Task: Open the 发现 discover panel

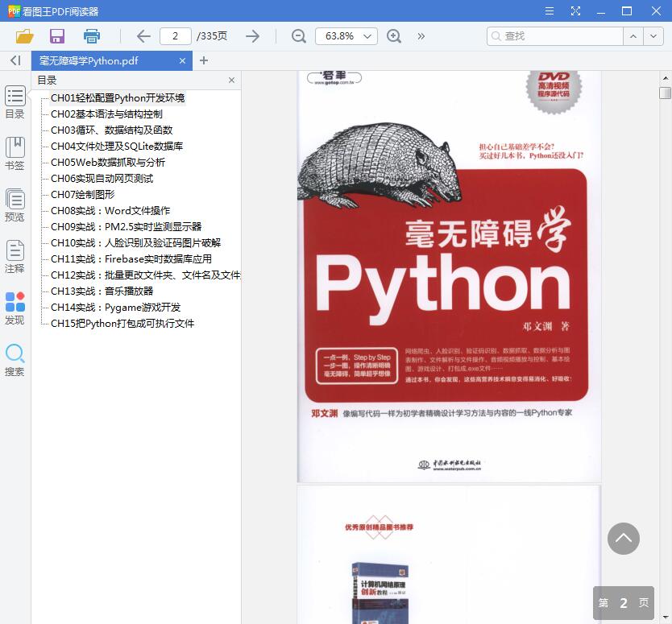Action: [x=15, y=306]
